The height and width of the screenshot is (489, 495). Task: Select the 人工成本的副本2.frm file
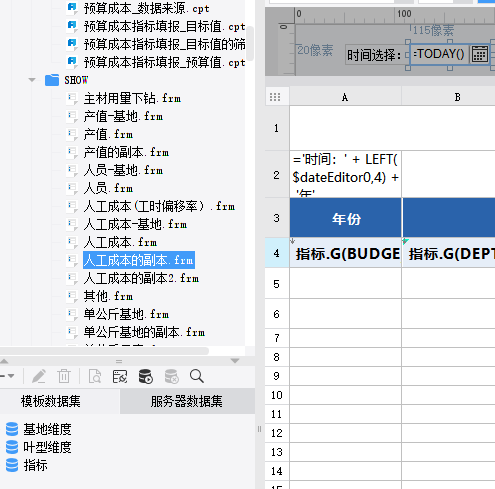click(x=141, y=278)
